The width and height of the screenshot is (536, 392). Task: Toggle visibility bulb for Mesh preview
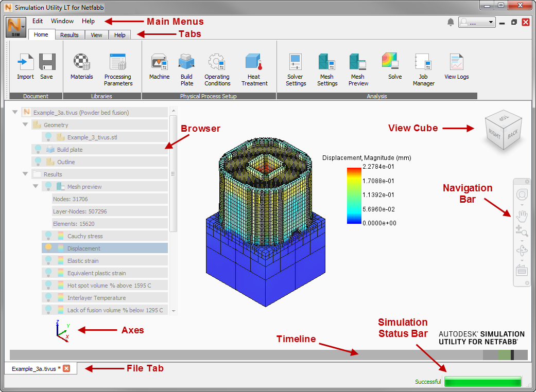(x=48, y=186)
